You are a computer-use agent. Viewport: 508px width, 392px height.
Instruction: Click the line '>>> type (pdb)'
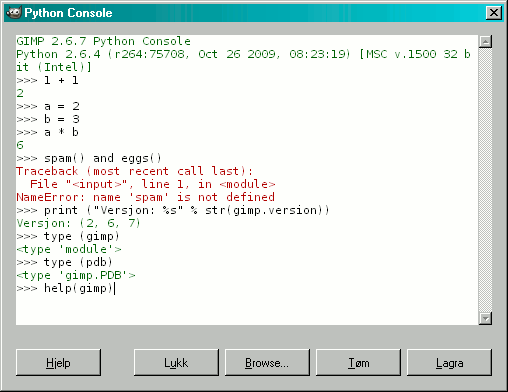point(64,262)
